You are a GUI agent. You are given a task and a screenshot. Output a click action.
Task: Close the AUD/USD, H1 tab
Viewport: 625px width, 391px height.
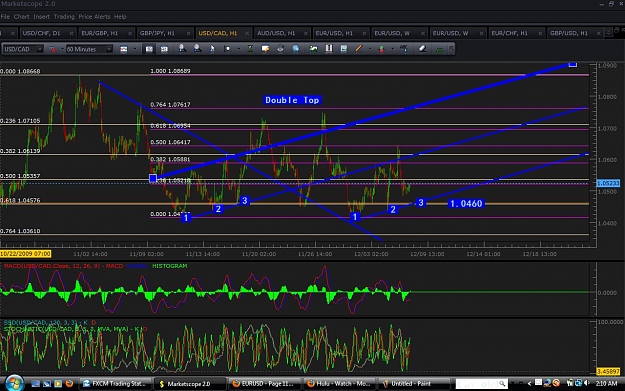306,33
